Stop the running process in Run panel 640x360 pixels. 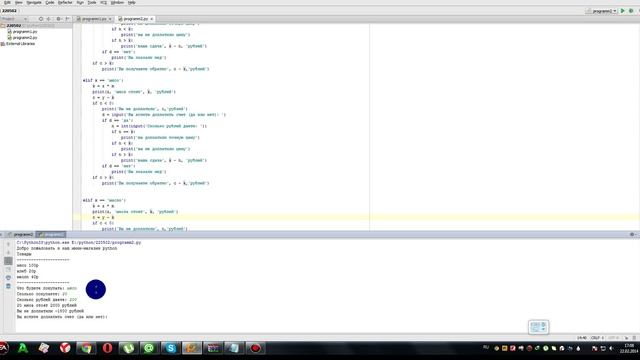pyautogui.click(x=8, y=261)
